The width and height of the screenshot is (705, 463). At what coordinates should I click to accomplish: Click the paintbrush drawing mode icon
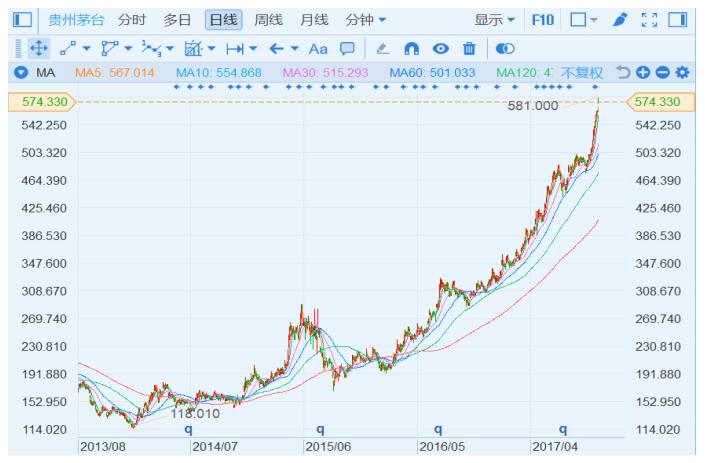tap(620, 20)
